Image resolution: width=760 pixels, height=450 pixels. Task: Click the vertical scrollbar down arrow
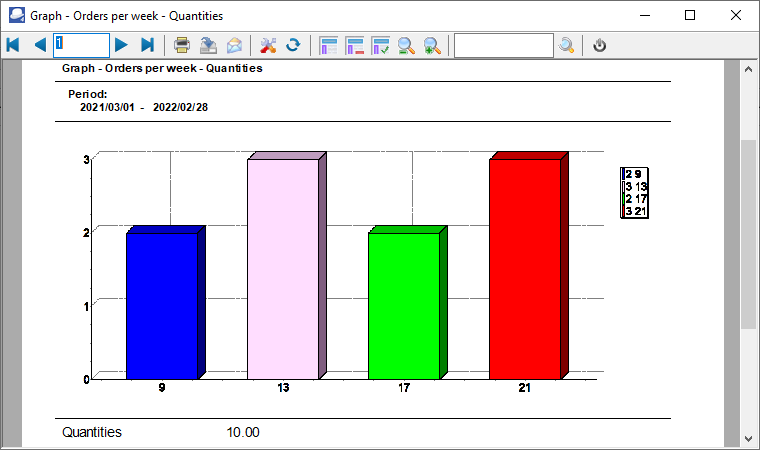[x=748, y=438]
